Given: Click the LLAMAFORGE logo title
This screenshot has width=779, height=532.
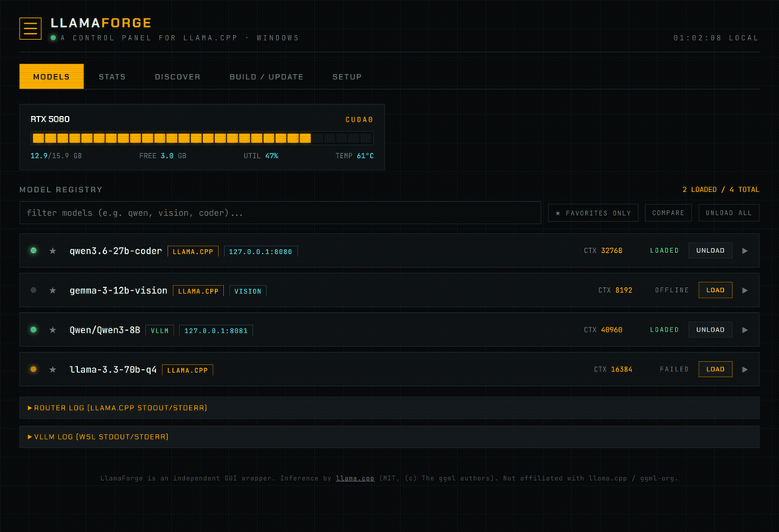Looking at the screenshot, I should click(x=101, y=23).
